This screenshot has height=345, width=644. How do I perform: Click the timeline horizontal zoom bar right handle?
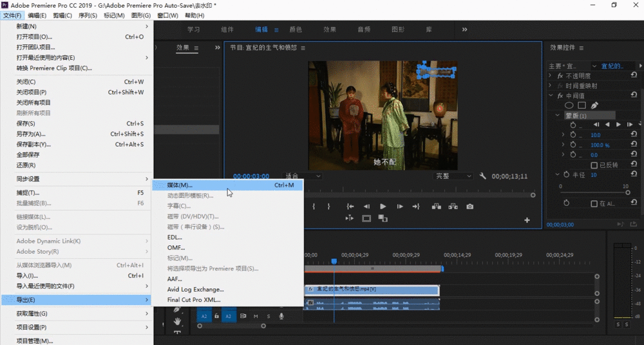(263, 326)
